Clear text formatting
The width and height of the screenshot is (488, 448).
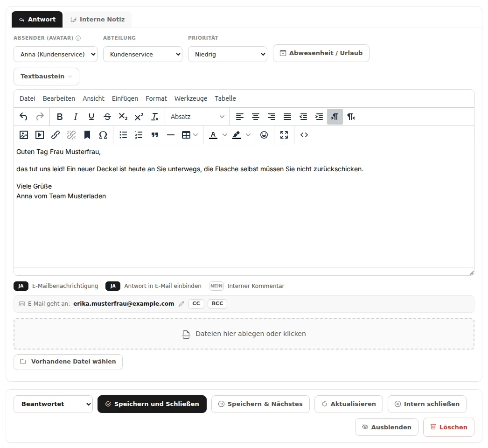pos(155,117)
